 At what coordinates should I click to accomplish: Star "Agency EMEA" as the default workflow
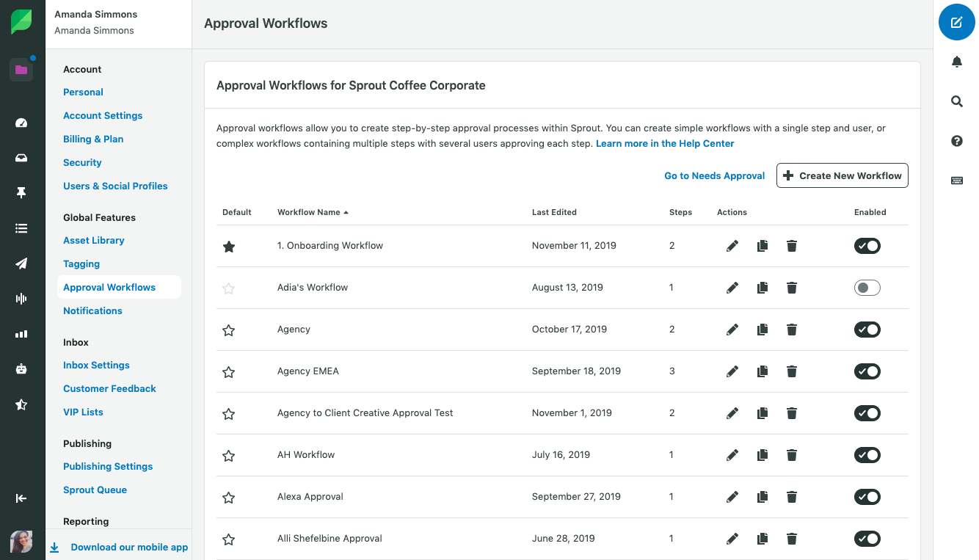coord(228,371)
